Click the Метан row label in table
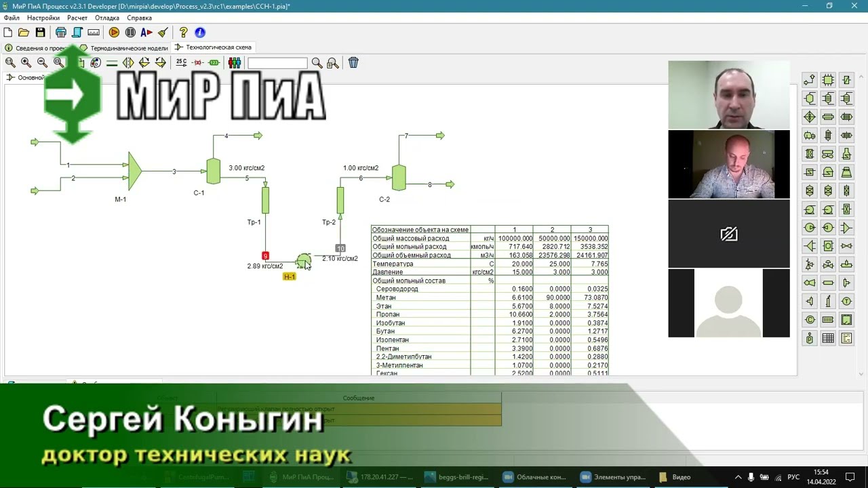The width and height of the screenshot is (868, 488). [386, 298]
